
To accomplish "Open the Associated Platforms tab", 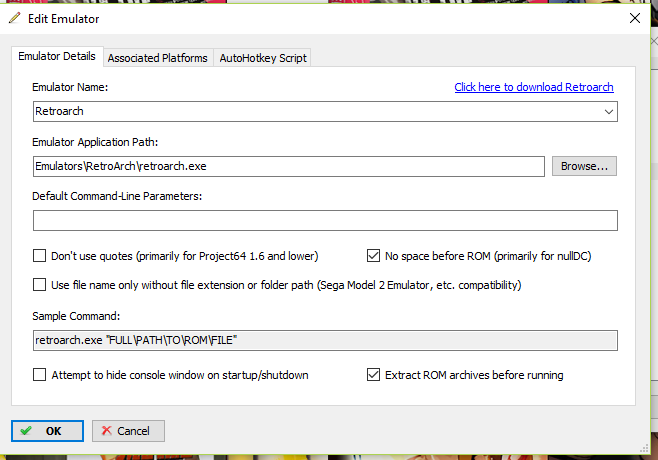I will tap(157, 58).
